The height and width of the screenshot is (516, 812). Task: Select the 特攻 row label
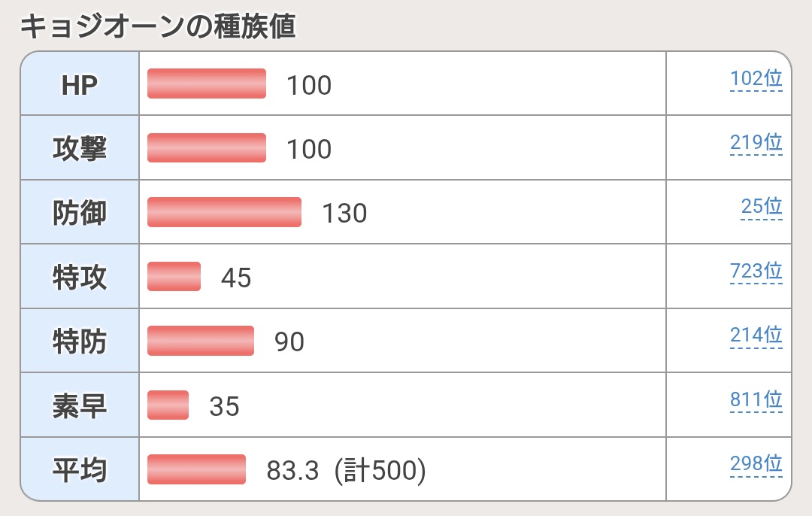80,278
